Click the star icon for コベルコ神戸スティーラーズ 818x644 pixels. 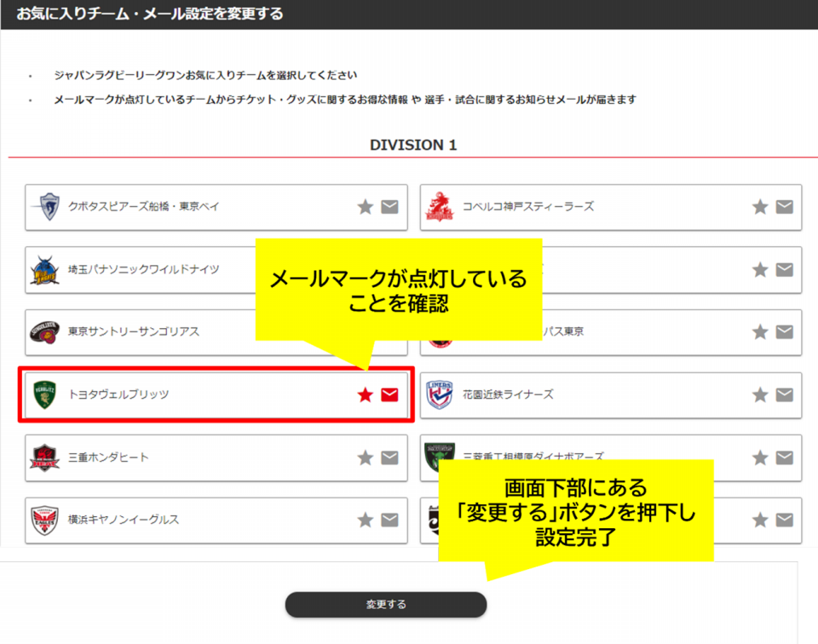[x=760, y=207]
